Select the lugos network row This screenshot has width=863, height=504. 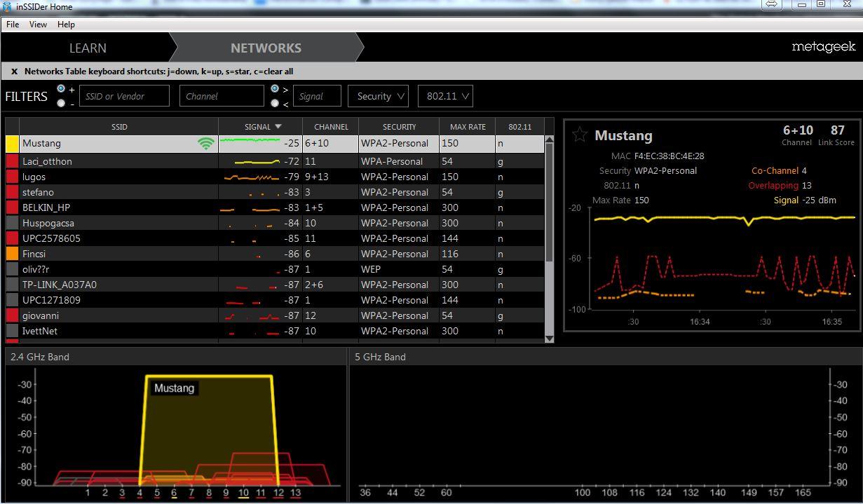click(275, 177)
